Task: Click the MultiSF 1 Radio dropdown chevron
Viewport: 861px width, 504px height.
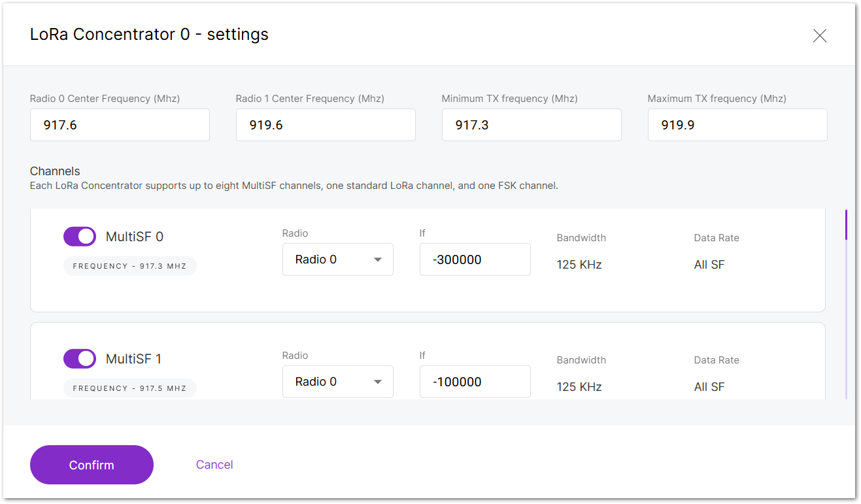Action: coord(378,381)
